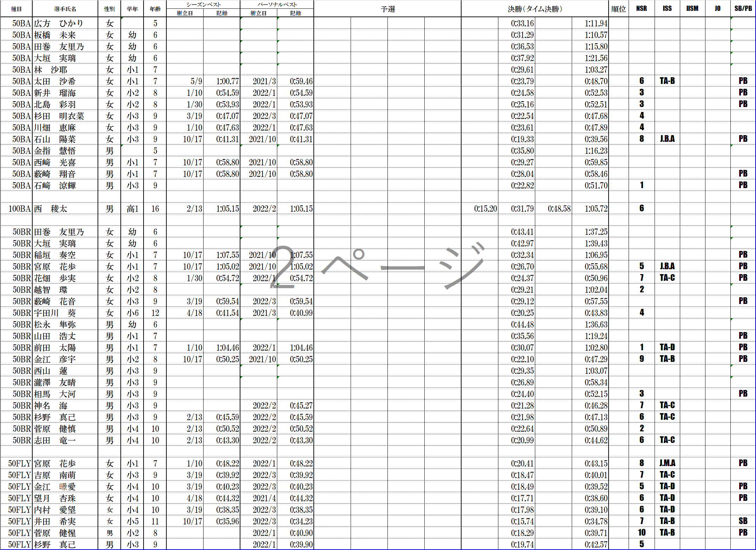Click the name cell 宇田川 葵
This screenshot has width=756, height=550.
pyautogui.click(x=65, y=313)
